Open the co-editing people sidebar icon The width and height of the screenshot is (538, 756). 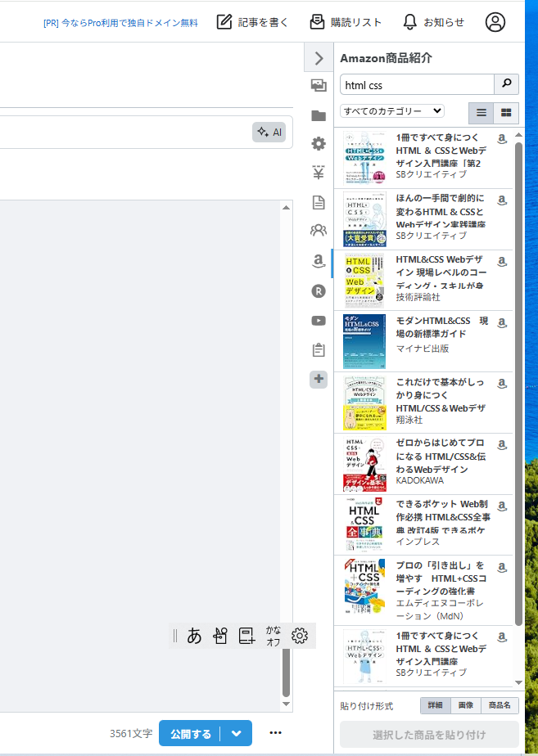[319, 231]
